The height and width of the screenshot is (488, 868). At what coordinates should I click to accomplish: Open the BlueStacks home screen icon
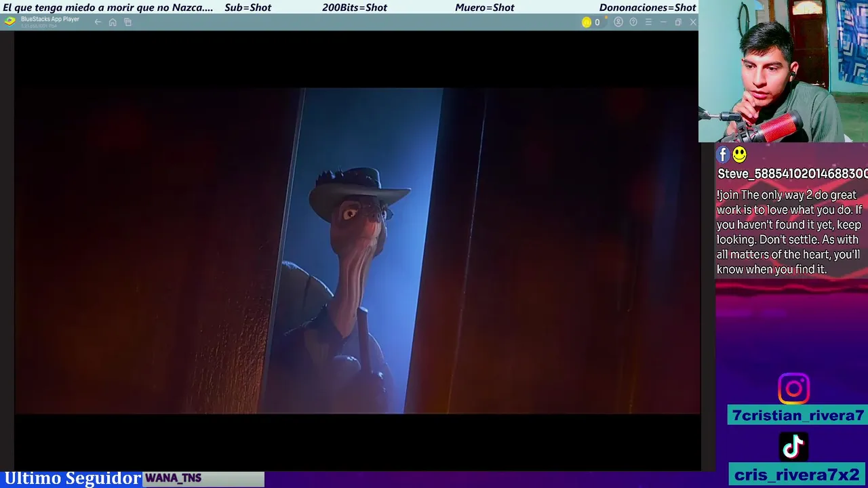click(113, 22)
